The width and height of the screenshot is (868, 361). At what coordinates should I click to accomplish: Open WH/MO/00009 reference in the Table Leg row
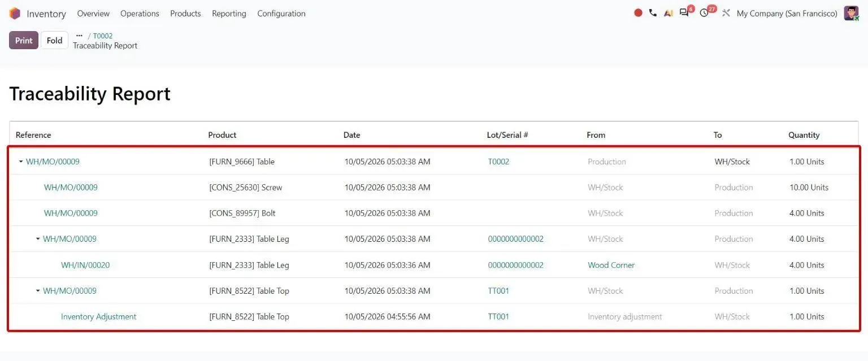[70, 239]
